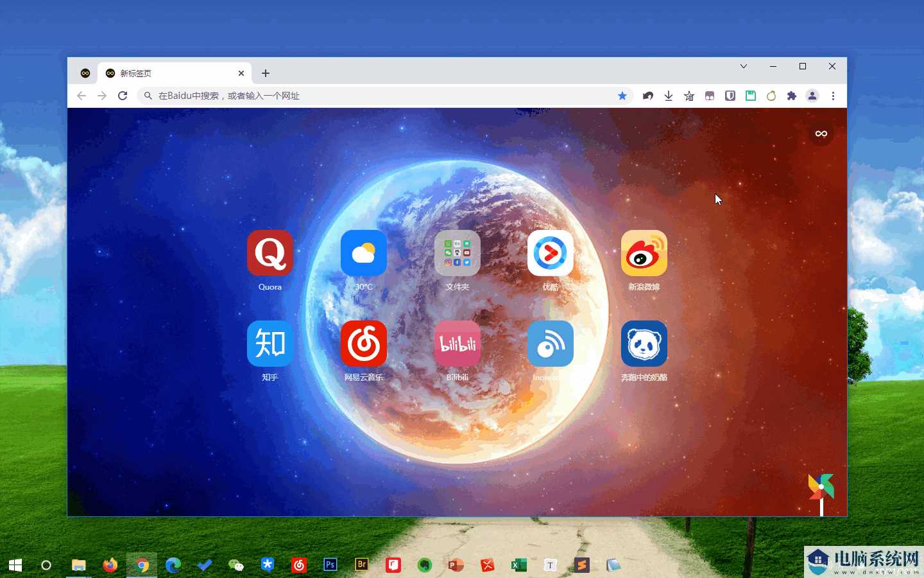This screenshot has height=578, width=924.
Task: Open a new tab with plus button
Action: [x=266, y=73]
